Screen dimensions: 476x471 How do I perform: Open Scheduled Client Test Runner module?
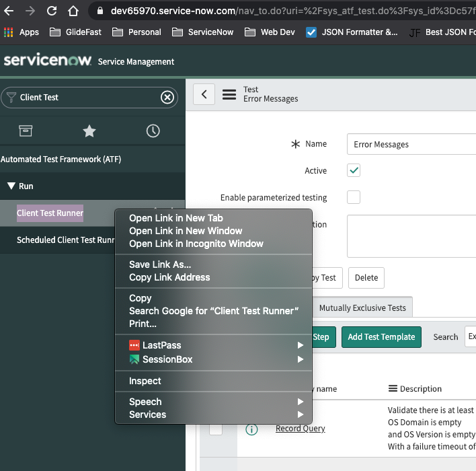(65, 240)
